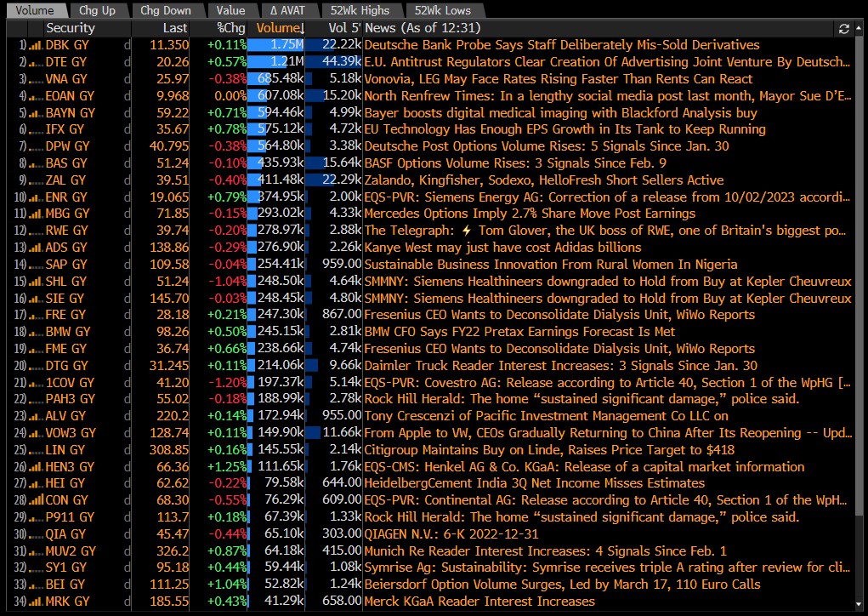Click the News (As of 12:31) header
This screenshot has width=868, height=616.
click(x=423, y=28)
